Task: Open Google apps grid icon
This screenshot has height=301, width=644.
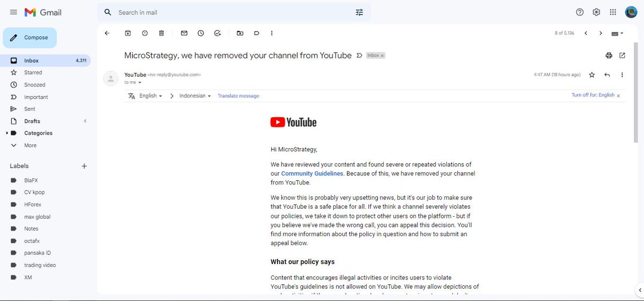Action: (x=613, y=12)
